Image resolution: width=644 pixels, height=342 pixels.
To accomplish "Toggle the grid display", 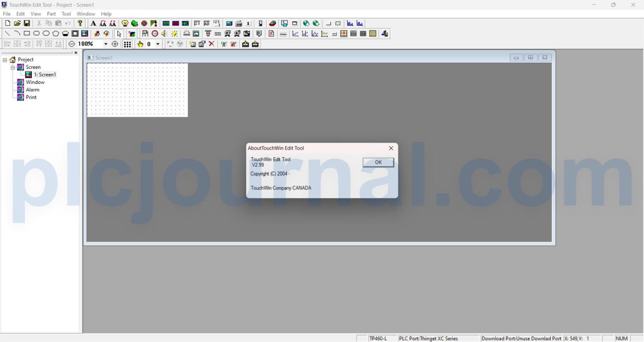I will click(x=127, y=44).
